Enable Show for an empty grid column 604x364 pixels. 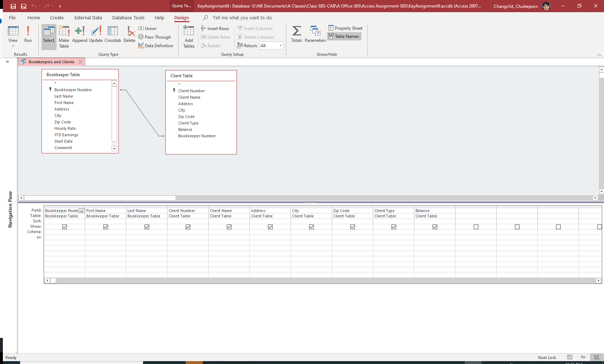point(475,226)
